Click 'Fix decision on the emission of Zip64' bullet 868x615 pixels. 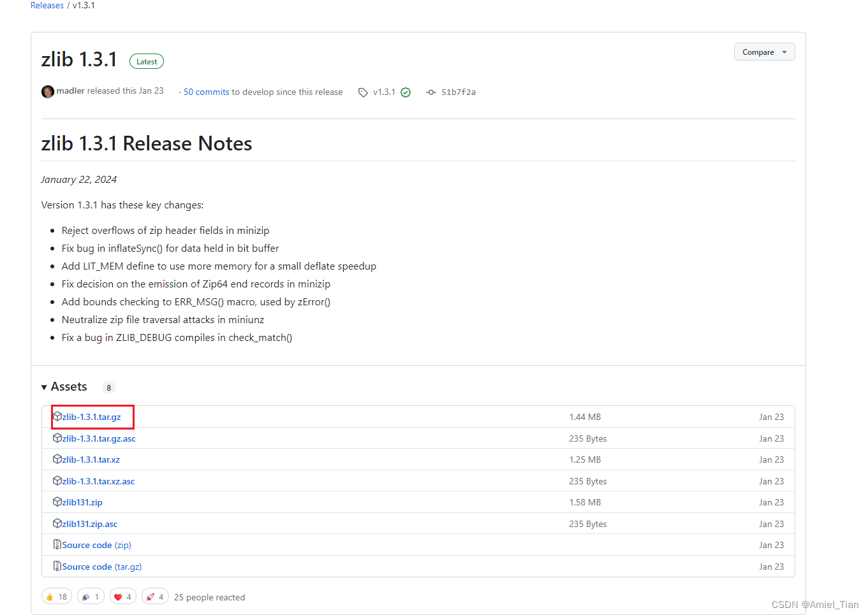pos(196,284)
